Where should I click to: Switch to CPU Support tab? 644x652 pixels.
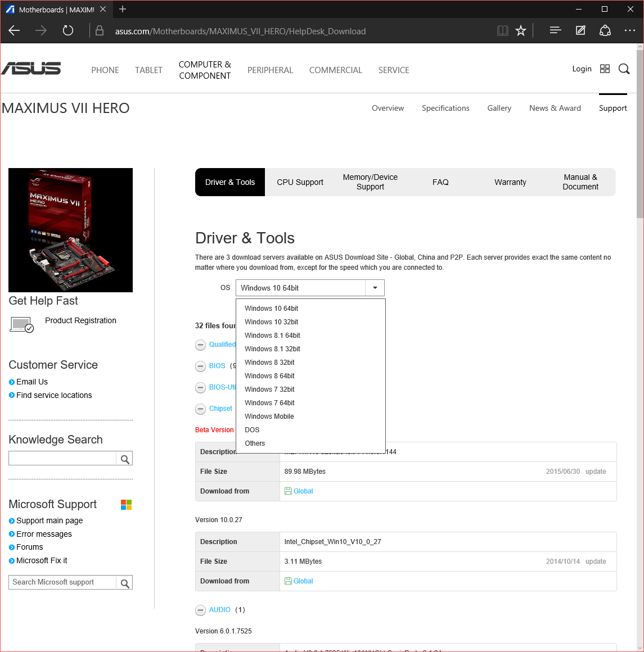300,182
